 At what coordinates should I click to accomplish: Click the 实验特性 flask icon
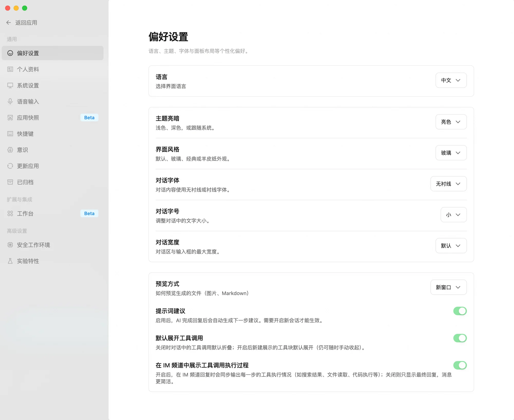10,261
